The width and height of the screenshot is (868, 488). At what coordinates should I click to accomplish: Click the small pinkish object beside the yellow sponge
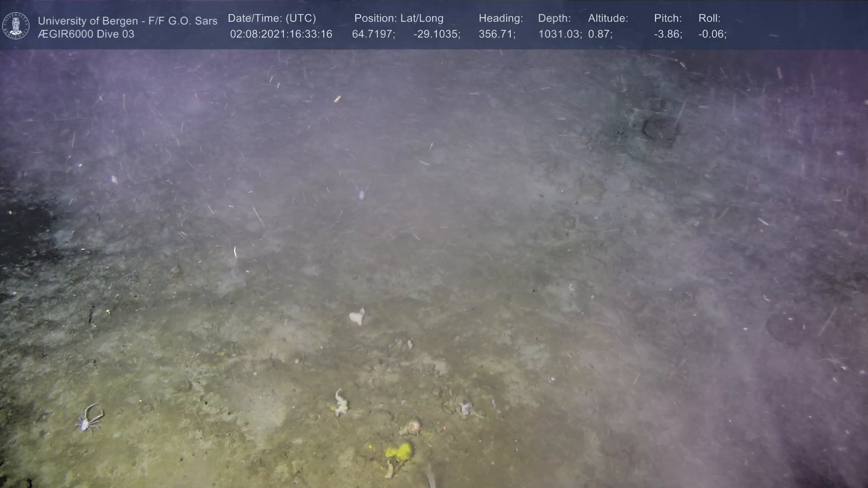click(x=414, y=426)
